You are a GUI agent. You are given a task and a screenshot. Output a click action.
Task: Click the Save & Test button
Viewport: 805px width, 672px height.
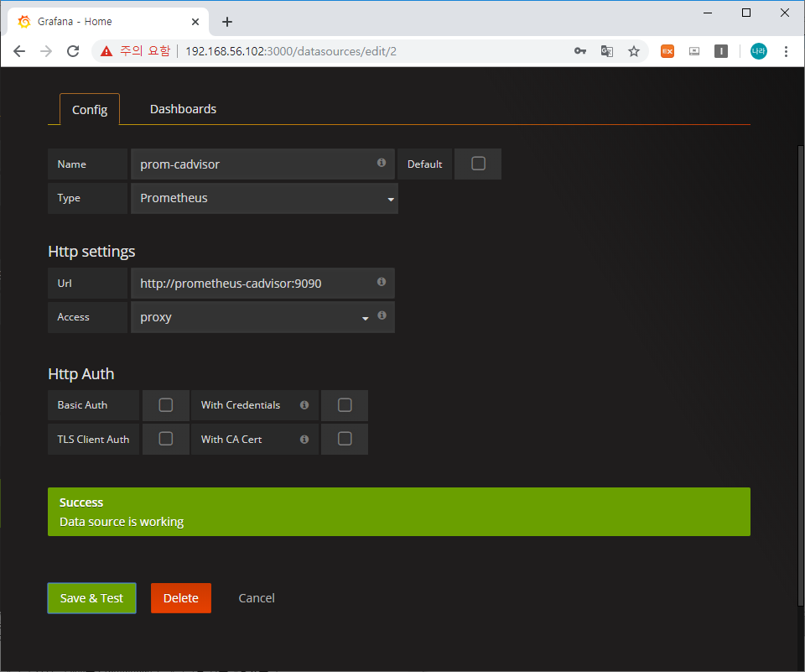pyautogui.click(x=92, y=598)
